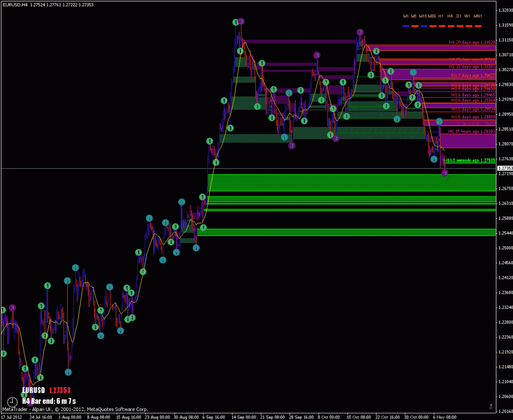Screen dimensions: 513x420
Task: Click the 1.30710 price axis label
Action: click(505, 55)
